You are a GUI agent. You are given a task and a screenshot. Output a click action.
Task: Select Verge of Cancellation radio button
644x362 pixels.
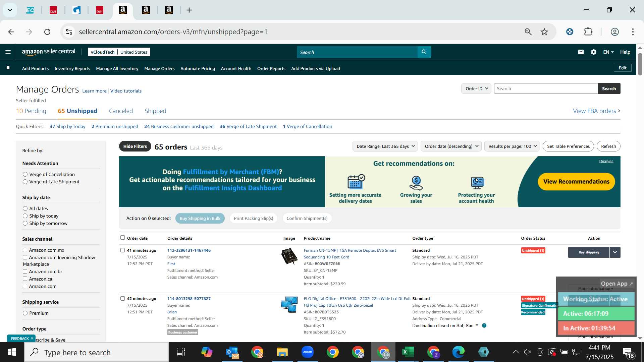click(x=25, y=174)
